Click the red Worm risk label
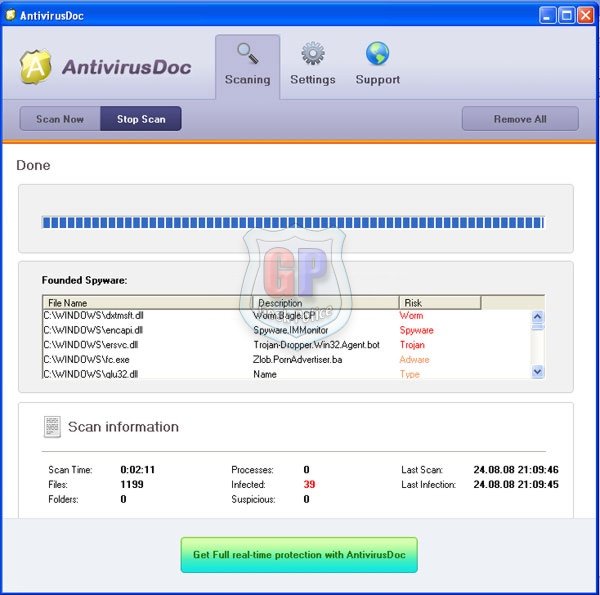 (411, 315)
